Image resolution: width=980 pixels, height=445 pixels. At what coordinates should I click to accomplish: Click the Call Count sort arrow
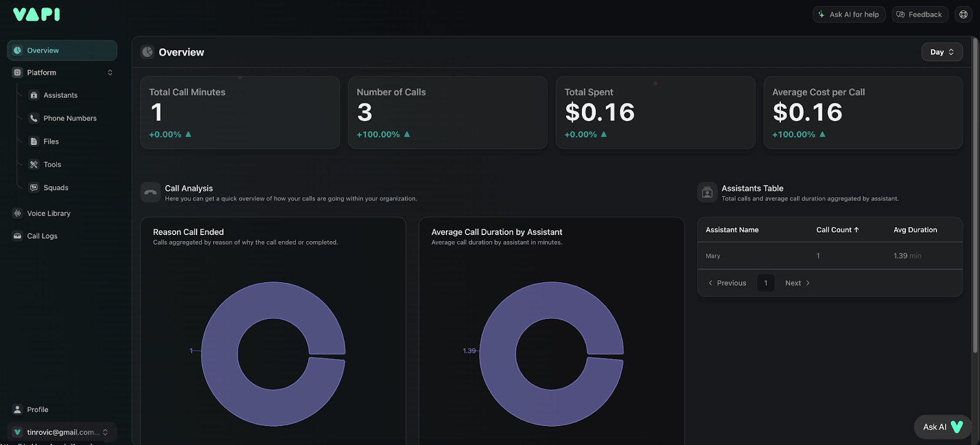[x=856, y=230]
